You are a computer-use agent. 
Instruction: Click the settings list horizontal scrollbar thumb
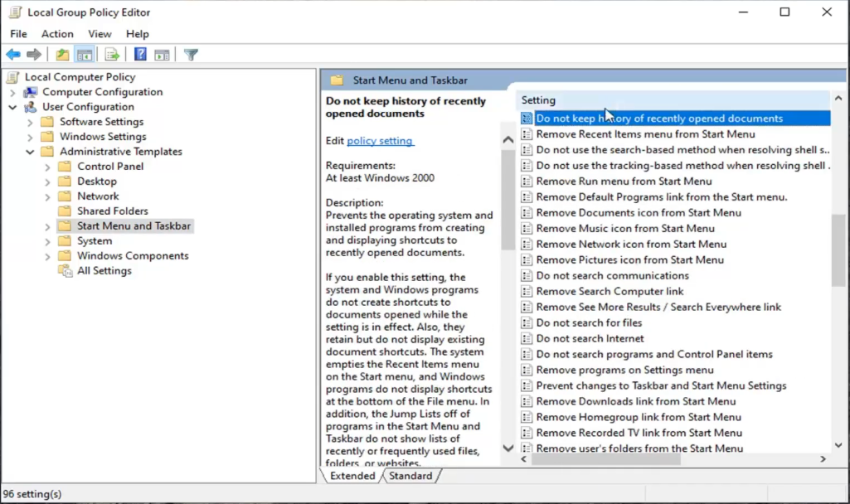click(606, 459)
